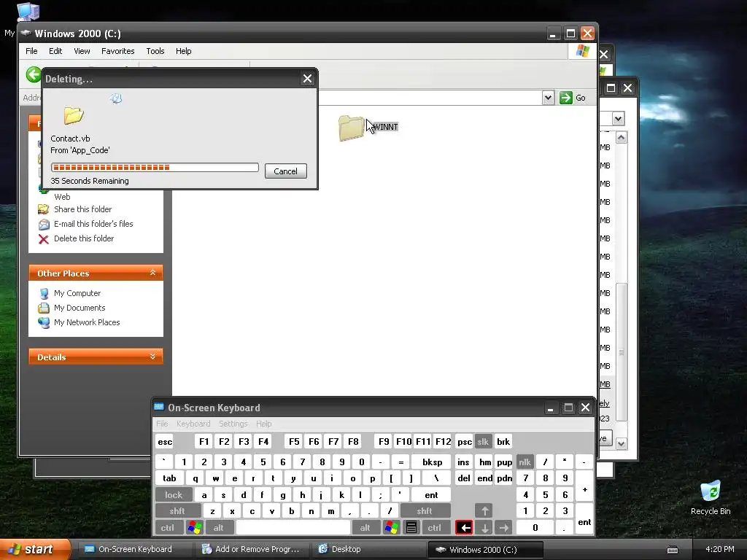This screenshot has height=560, width=747.
Task: Go to My Documents in Other Places
Action: [80, 308]
